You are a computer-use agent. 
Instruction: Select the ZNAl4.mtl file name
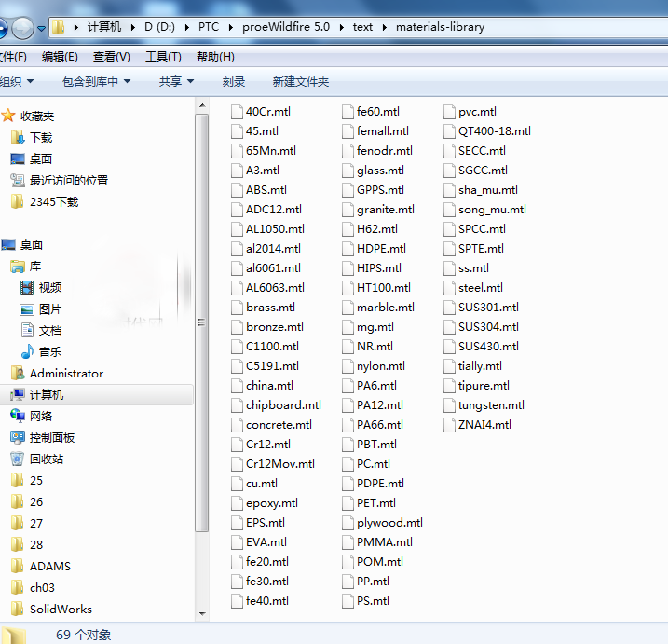pyautogui.click(x=484, y=424)
